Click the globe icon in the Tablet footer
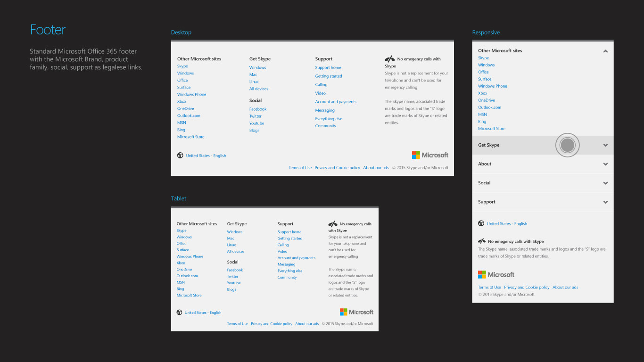 (179, 313)
